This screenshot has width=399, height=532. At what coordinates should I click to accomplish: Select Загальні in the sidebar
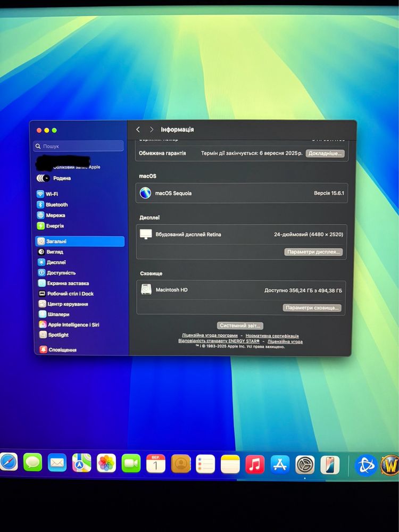coord(80,241)
